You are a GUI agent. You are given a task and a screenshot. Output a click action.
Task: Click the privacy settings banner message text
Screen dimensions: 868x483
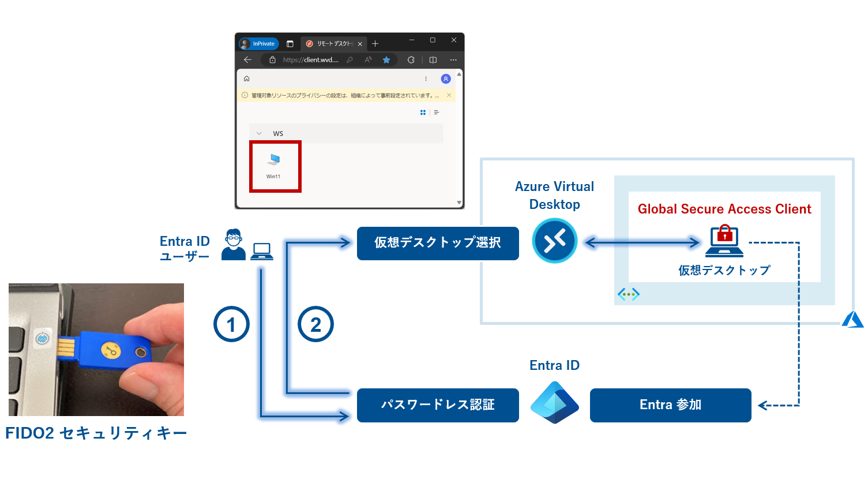click(x=345, y=96)
